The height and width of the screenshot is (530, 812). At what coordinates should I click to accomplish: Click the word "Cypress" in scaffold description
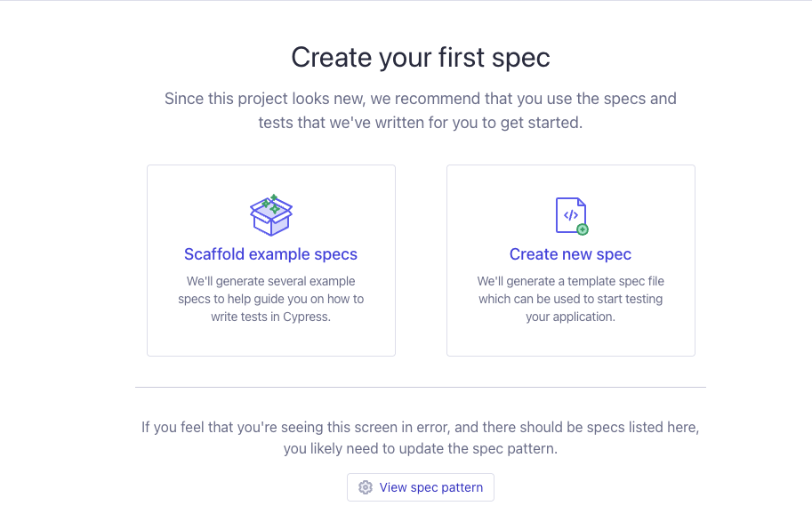pos(305,317)
